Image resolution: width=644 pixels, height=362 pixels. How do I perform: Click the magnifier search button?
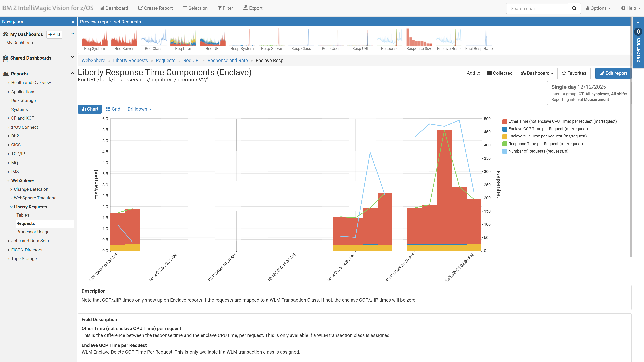(x=574, y=8)
